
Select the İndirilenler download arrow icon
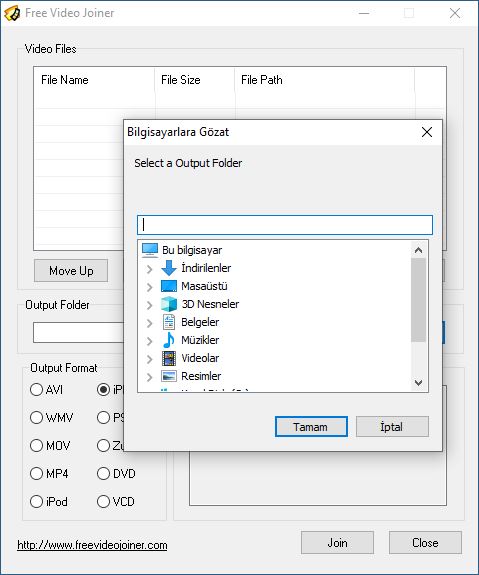[x=169, y=268]
